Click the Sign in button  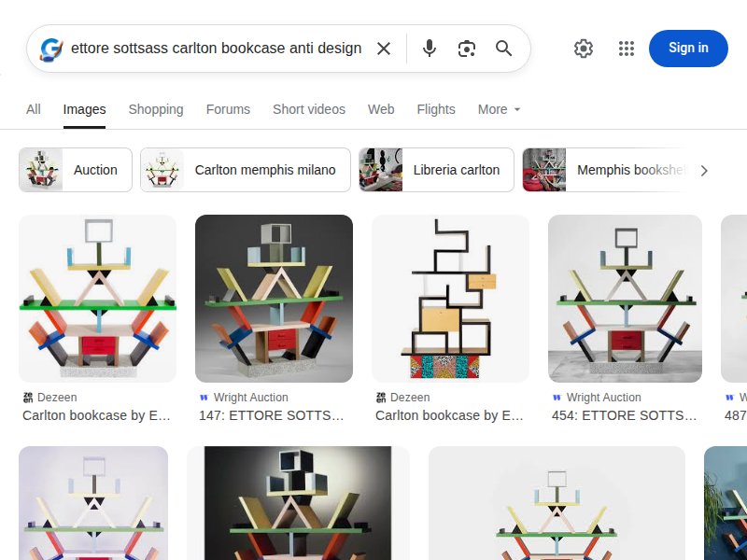tap(688, 49)
